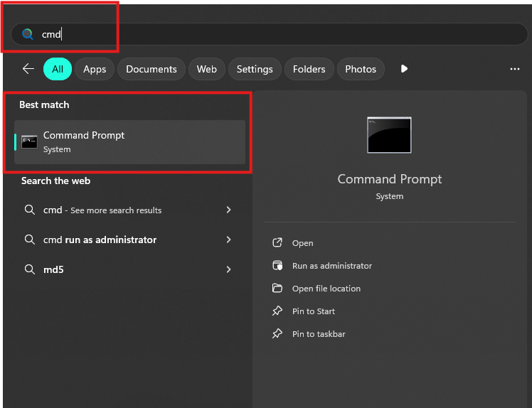Click the Run as administrator shield icon
The height and width of the screenshot is (408, 532).
point(277,266)
